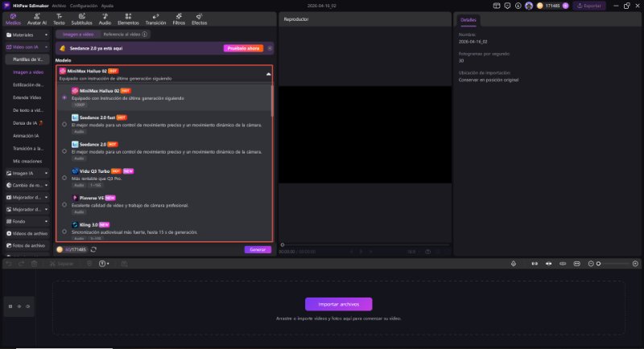
Task: Click the player progress bar handle
Action: point(283,244)
